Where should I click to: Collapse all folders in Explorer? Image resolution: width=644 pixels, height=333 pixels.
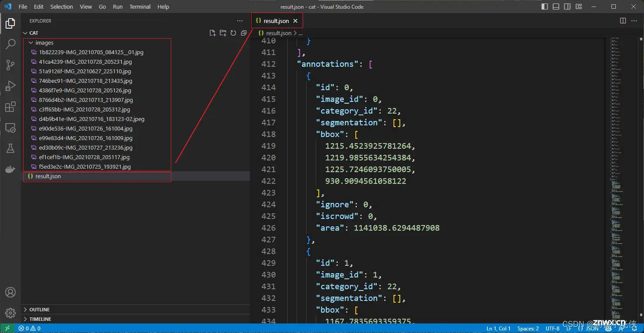[x=244, y=33]
